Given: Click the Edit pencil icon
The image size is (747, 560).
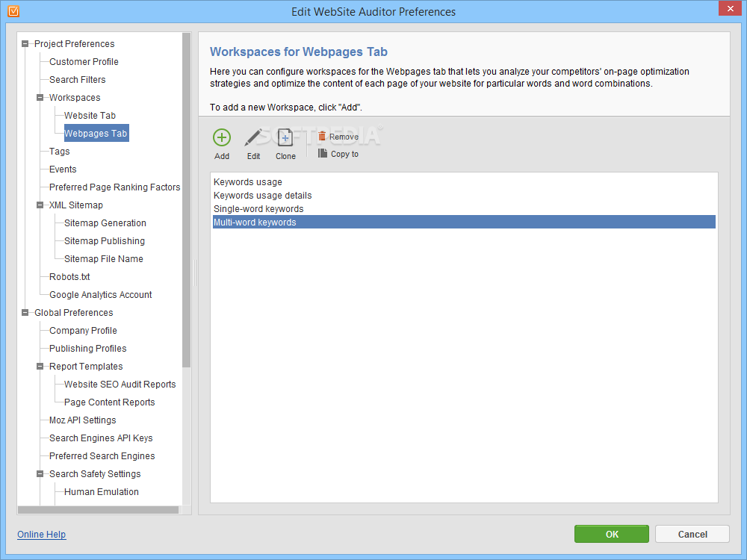Looking at the screenshot, I should 253,137.
